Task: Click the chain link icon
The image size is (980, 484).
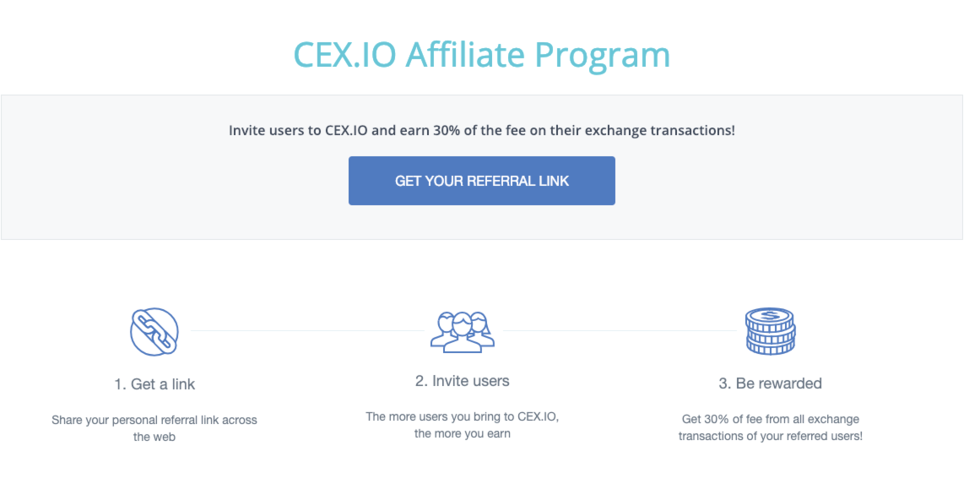Action: click(154, 331)
